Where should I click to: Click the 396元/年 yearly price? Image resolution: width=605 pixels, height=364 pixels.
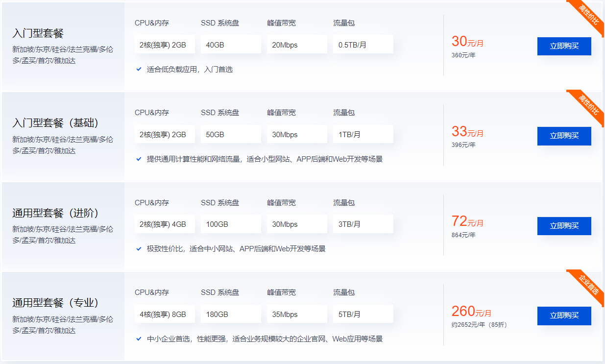(463, 145)
